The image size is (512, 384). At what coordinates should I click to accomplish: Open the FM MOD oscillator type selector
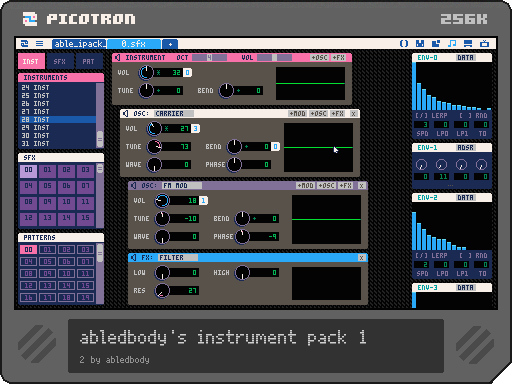(182, 186)
